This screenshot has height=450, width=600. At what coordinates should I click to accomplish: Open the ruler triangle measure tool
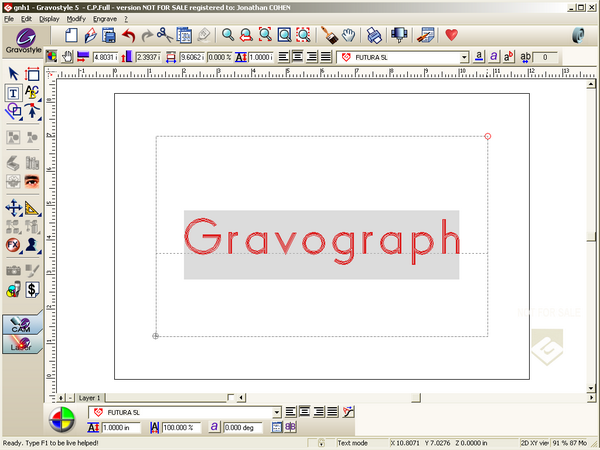pyautogui.click(x=32, y=208)
